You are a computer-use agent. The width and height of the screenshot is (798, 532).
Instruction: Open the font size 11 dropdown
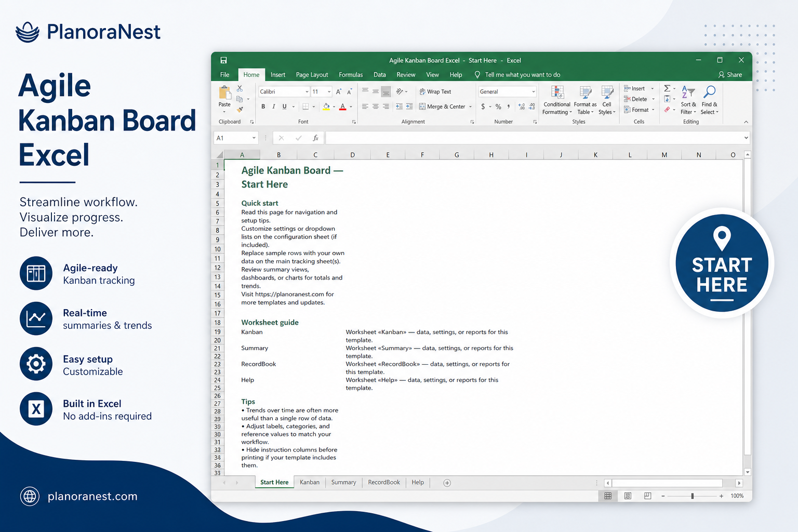[x=329, y=91]
